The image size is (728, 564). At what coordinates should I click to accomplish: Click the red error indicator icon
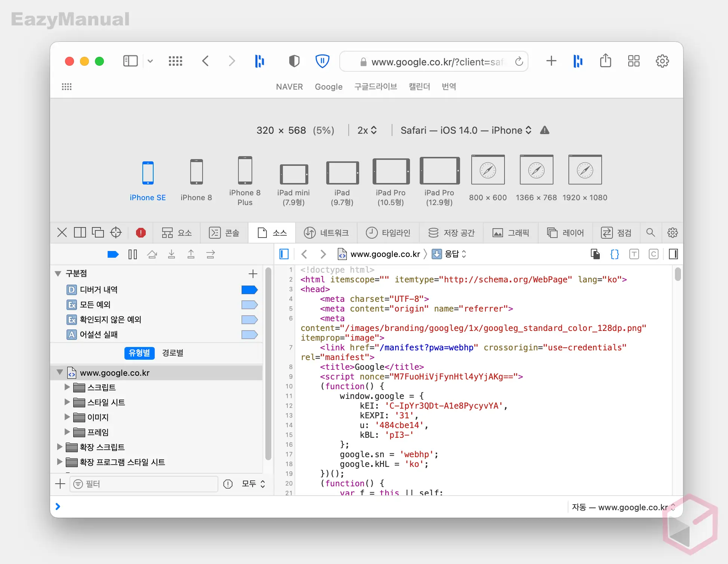[x=141, y=233]
